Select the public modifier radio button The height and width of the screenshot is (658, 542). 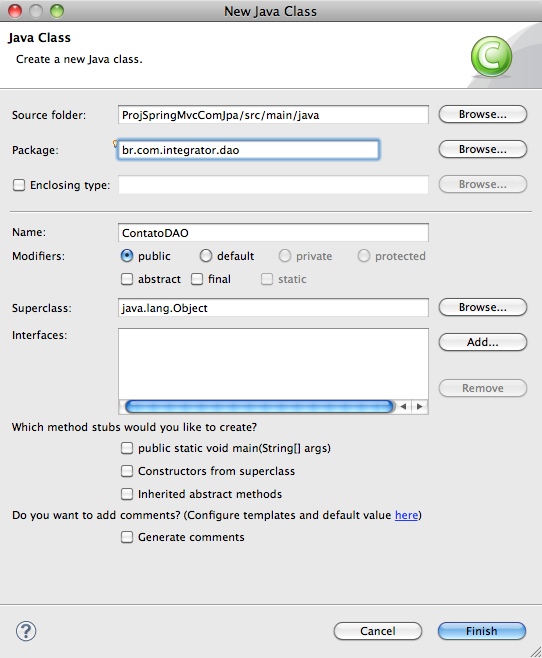127,256
